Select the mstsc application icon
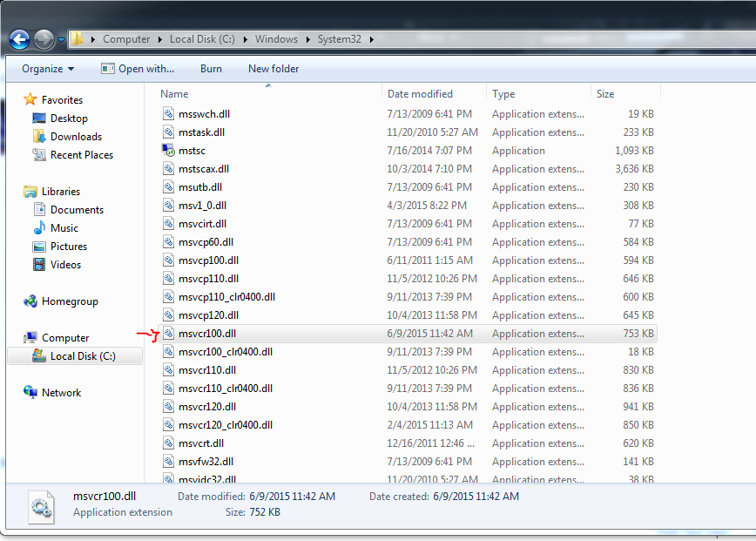756x541 pixels. pyautogui.click(x=168, y=151)
